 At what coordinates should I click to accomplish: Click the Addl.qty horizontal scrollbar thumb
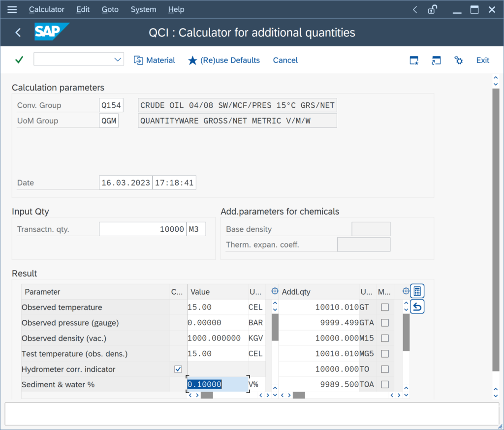299,395
